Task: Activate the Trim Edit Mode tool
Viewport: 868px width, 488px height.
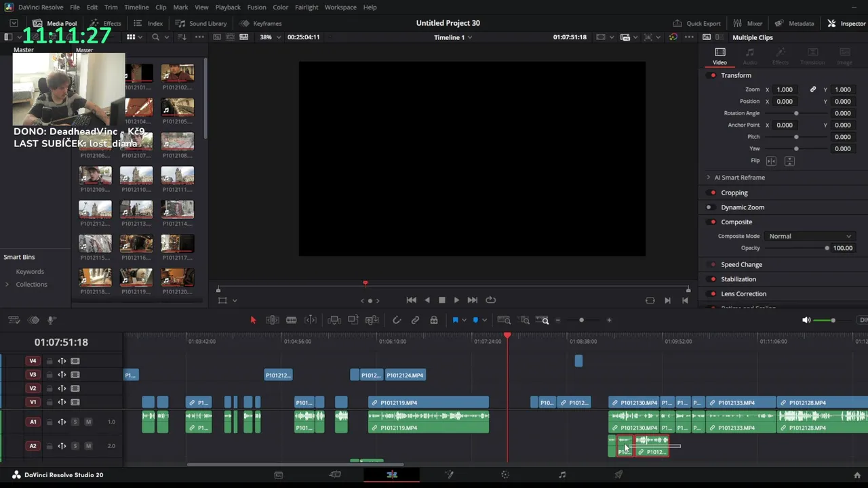Action: click(x=272, y=320)
